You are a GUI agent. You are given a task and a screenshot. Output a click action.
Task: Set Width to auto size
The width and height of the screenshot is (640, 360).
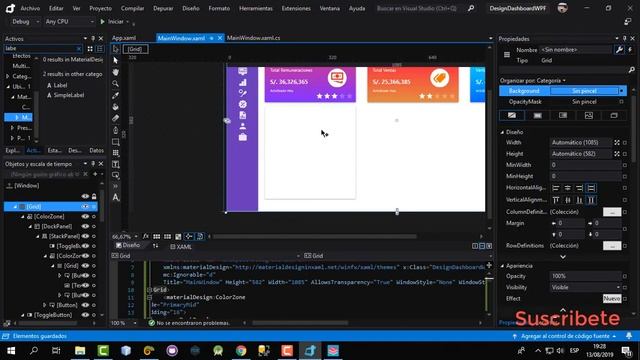(x=617, y=142)
